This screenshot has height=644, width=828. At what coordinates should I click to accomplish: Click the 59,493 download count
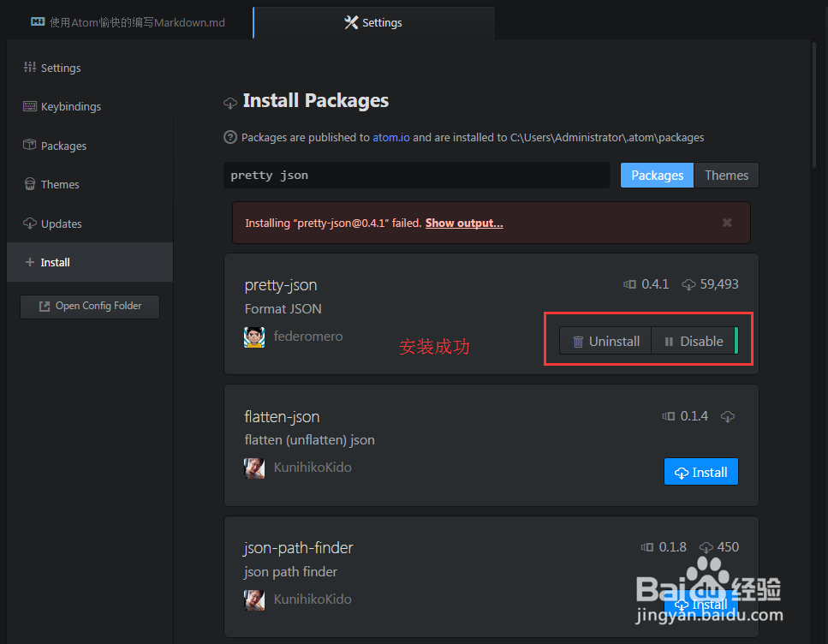719,284
